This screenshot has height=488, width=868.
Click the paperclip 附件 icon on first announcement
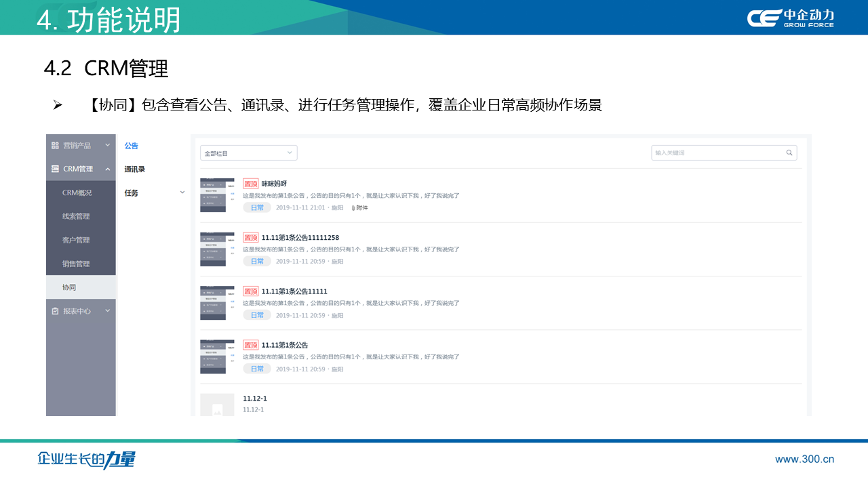point(353,208)
